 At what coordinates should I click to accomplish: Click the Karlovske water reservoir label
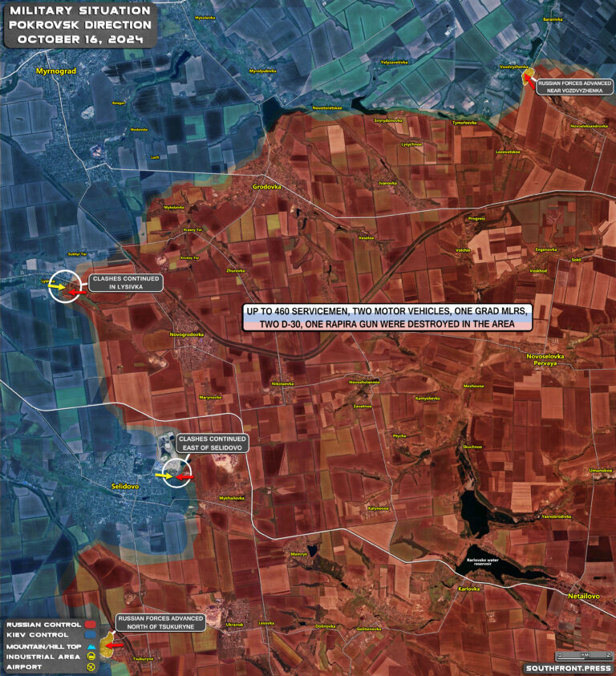coord(483,562)
